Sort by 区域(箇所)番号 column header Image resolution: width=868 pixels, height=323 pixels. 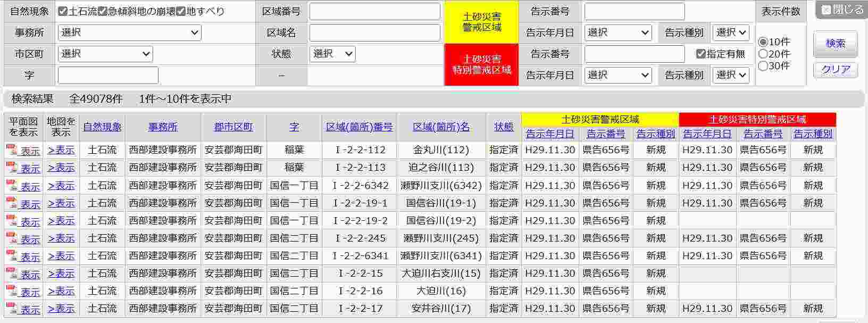click(x=360, y=127)
